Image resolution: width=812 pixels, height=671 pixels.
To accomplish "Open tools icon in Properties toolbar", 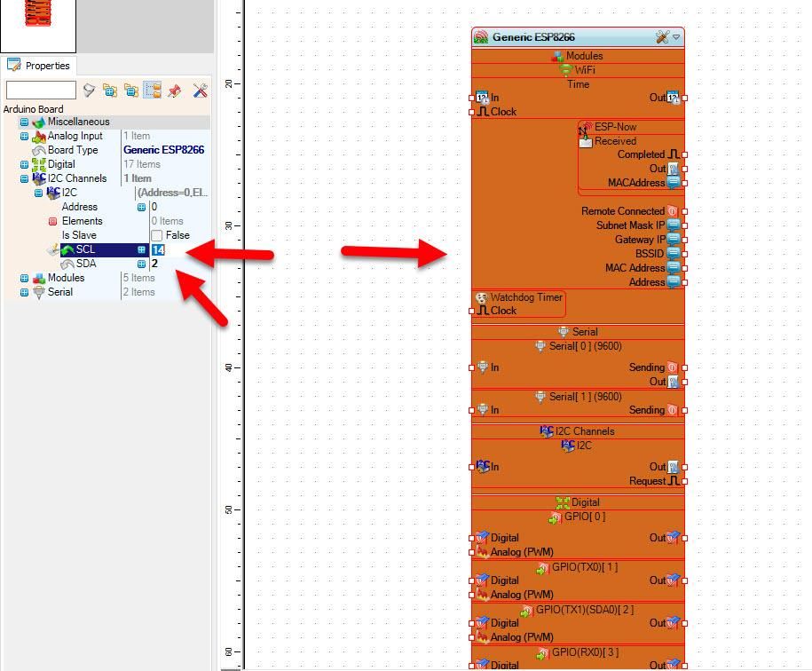I will click(x=200, y=91).
